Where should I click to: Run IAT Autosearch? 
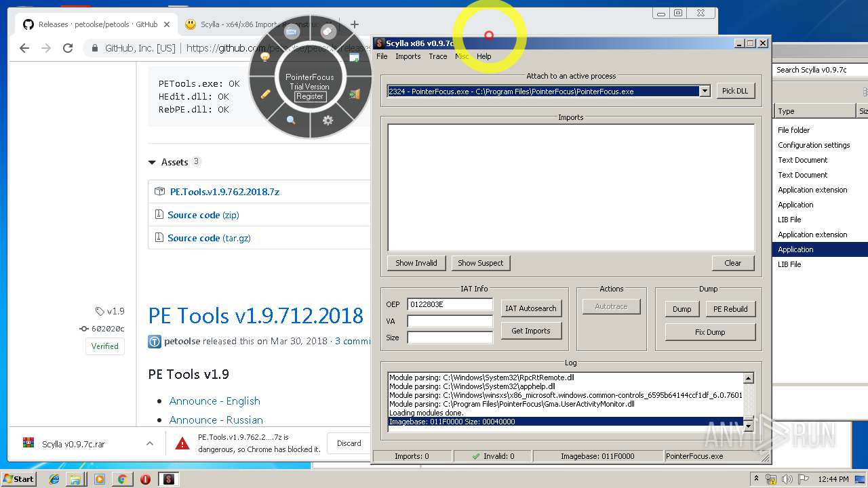(531, 308)
